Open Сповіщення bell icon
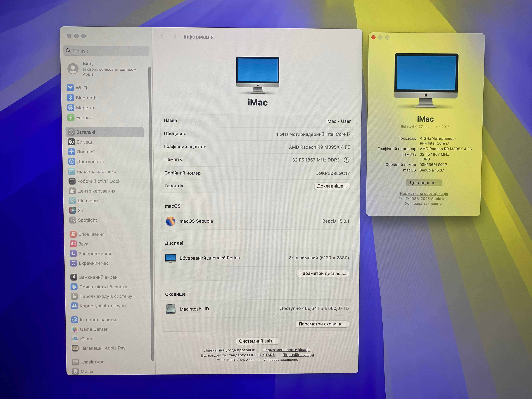 73,234
